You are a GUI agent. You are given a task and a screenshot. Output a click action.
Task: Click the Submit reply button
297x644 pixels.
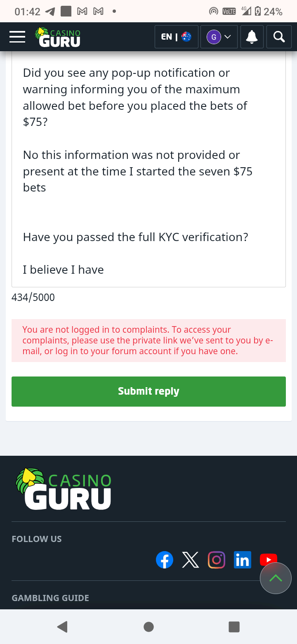point(148,391)
